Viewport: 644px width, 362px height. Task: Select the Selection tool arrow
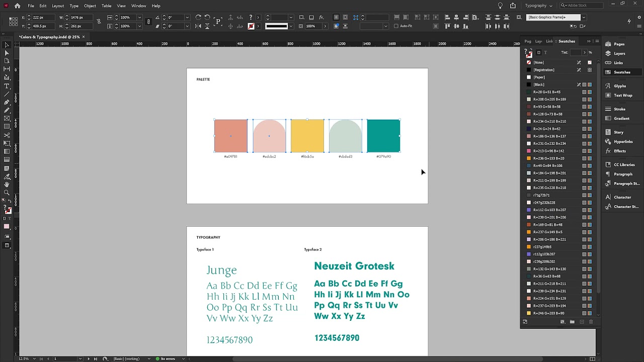[7, 45]
